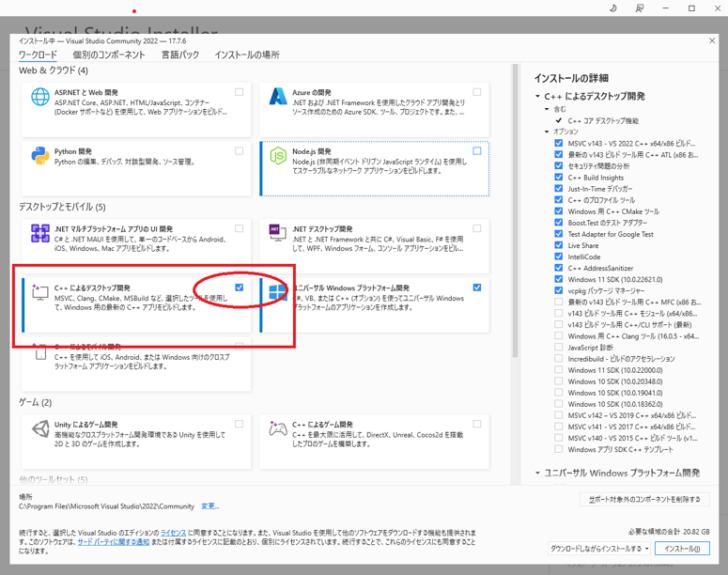728x575 pixels.
Task: Click the Universal Windows Platform Windows logo icon
Action: (x=278, y=292)
